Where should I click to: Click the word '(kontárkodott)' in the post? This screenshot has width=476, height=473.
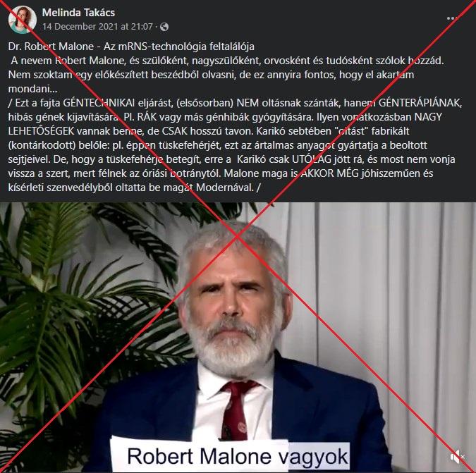click(x=42, y=145)
